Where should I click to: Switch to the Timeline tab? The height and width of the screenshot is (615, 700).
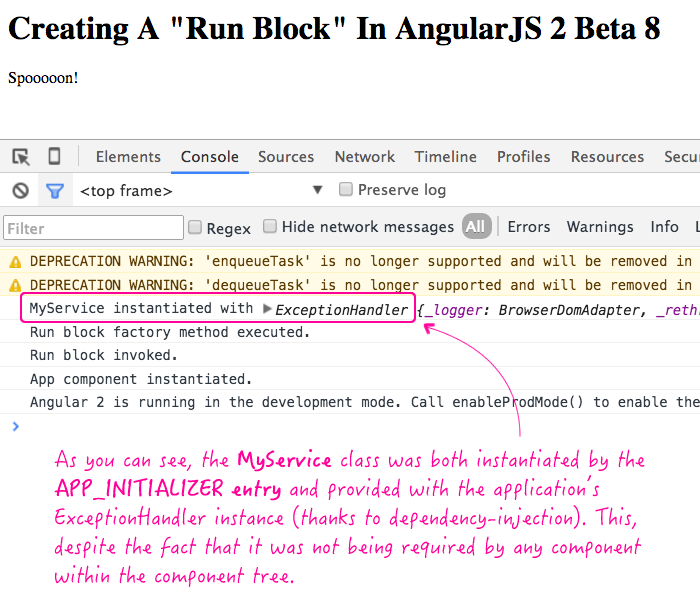pyautogui.click(x=446, y=157)
